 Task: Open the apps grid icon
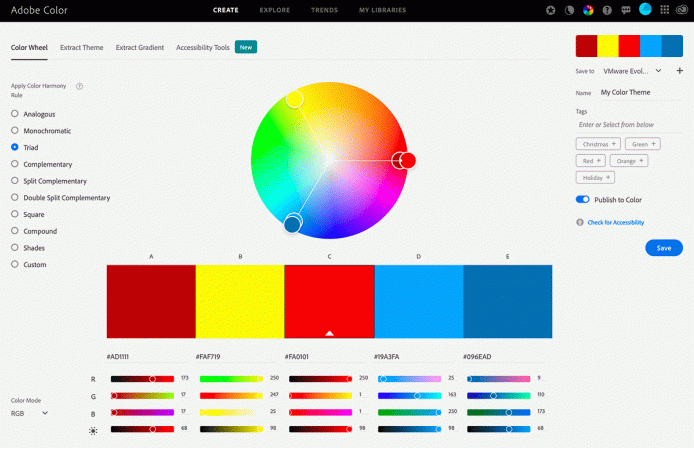click(x=664, y=10)
